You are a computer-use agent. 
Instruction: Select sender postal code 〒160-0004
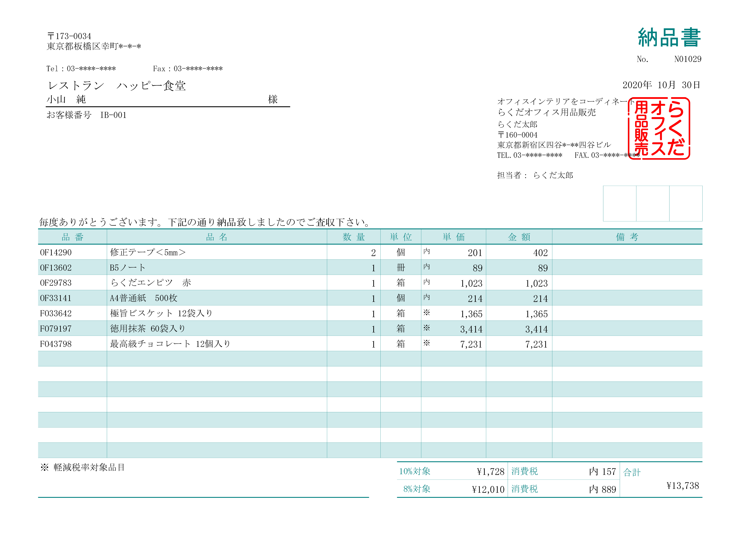[x=517, y=135]
